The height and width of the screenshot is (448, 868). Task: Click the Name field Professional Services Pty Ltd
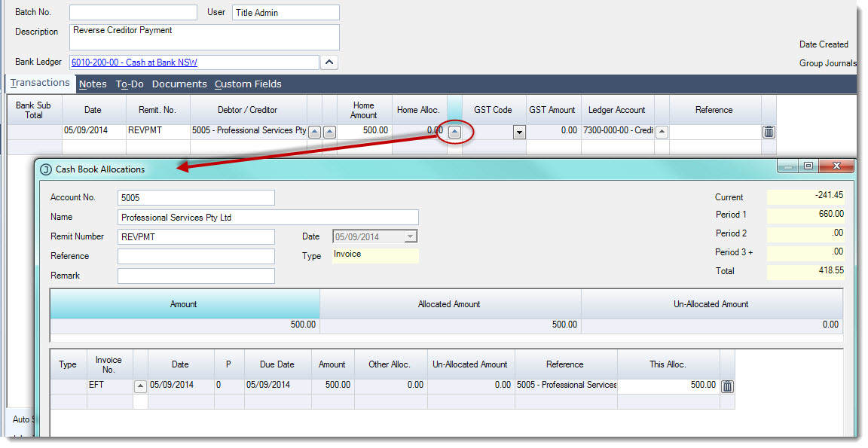[268, 218]
